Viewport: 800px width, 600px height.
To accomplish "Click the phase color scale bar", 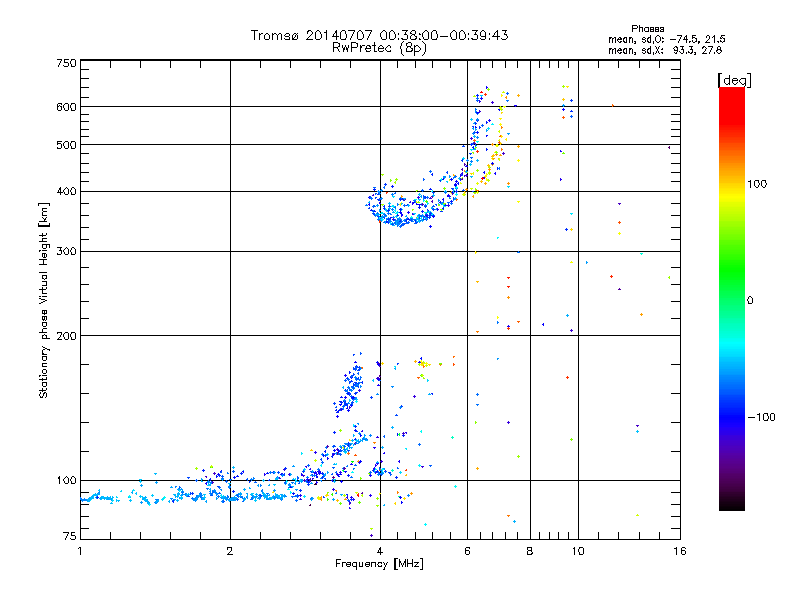I will 732,298.
